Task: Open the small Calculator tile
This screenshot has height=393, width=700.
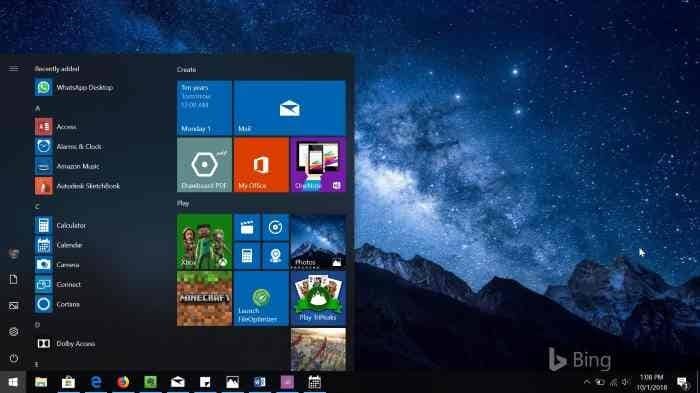Action: [x=247, y=256]
